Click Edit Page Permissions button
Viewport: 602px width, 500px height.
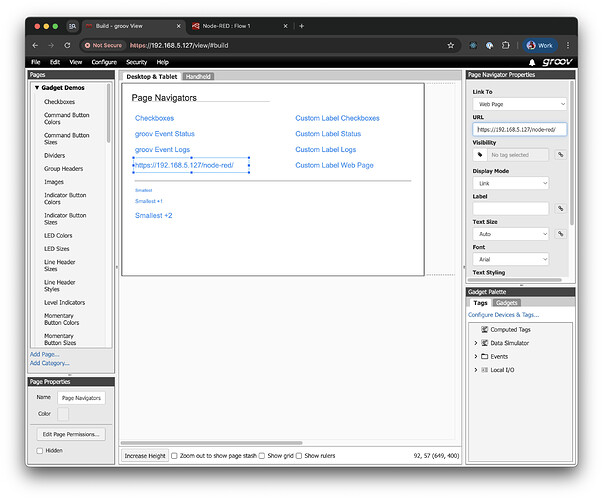[71, 434]
